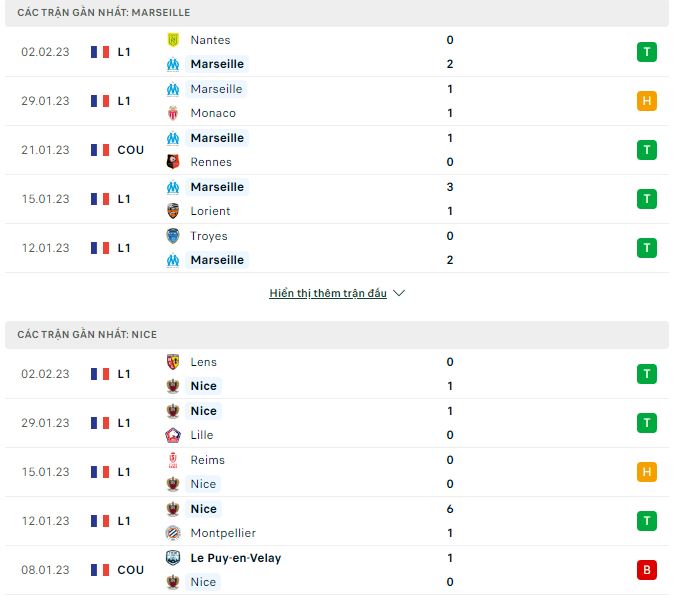This screenshot has height=596, width=681.
Task: Click the Le Puy-en-Velay crest icon
Action: [x=173, y=558]
